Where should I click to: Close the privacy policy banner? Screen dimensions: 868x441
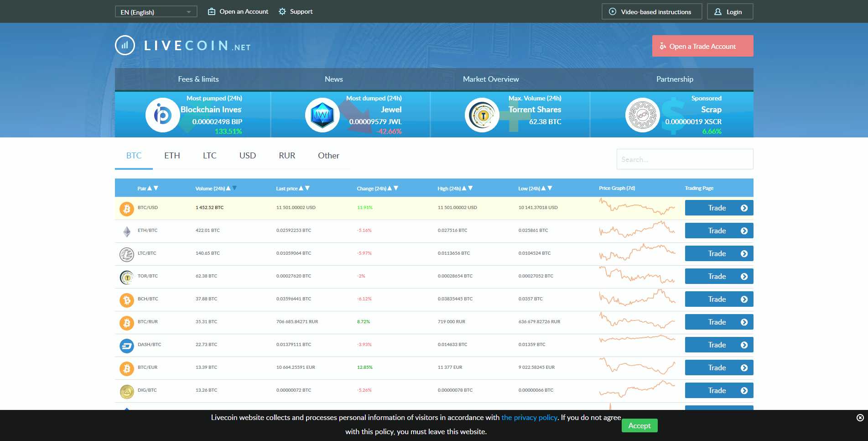click(860, 418)
